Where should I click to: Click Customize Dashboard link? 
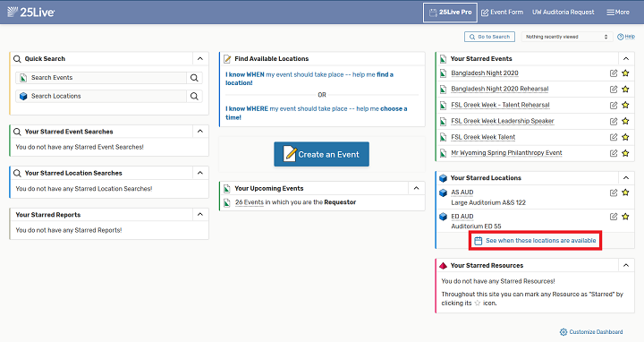(591, 332)
